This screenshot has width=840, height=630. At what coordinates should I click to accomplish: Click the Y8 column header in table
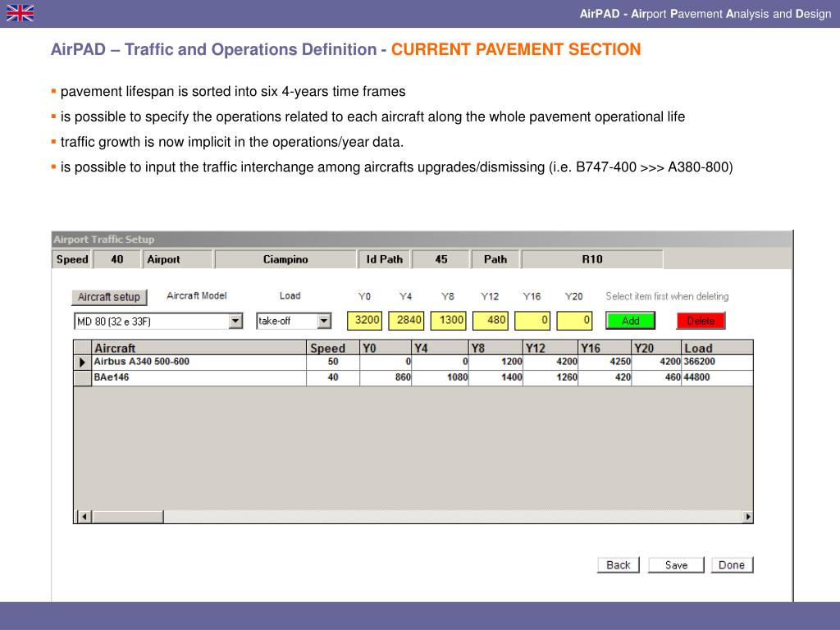[496, 348]
